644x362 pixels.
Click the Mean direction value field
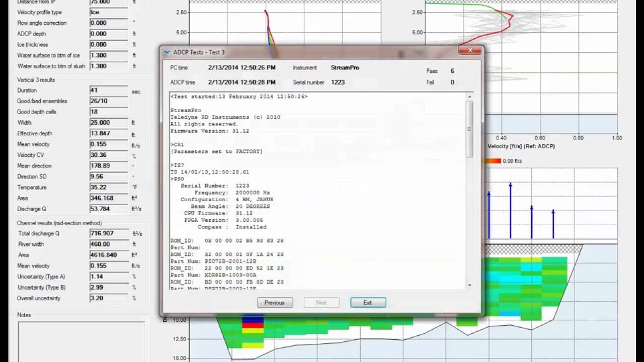(109, 166)
